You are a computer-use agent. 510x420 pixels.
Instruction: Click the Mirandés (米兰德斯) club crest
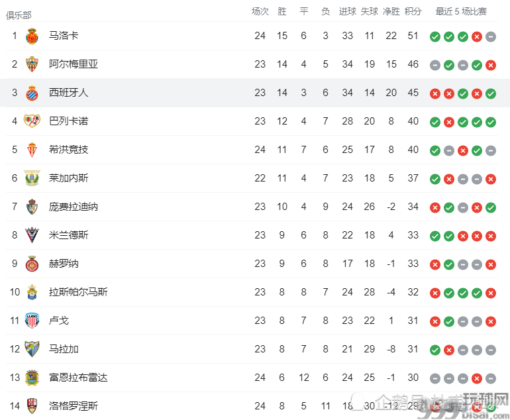coord(32,235)
